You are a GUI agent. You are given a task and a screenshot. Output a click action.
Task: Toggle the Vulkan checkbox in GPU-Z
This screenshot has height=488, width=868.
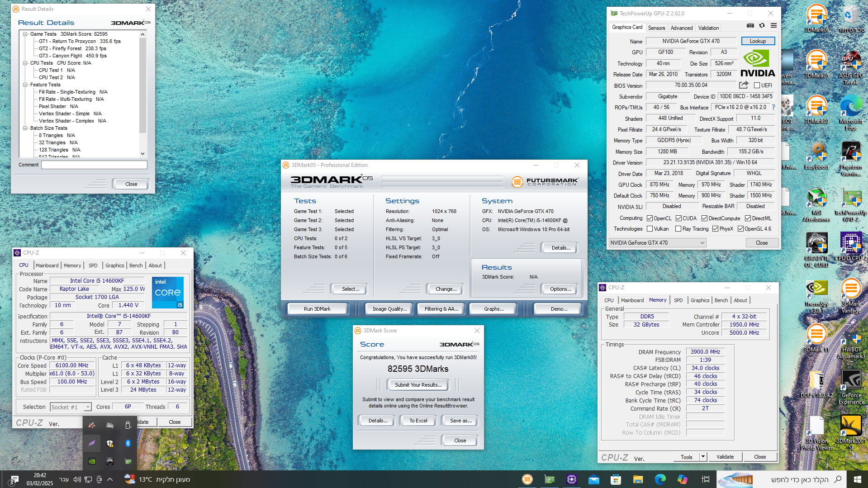[x=650, y=229]
